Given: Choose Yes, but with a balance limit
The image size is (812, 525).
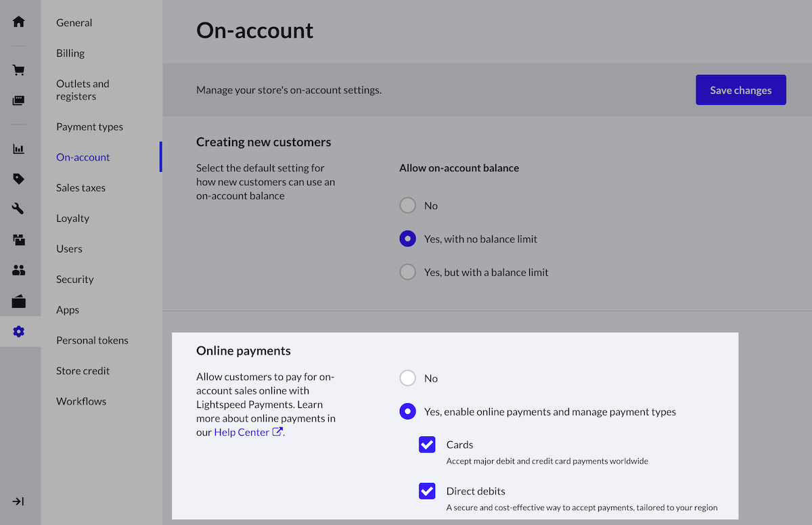Looking at the screenshot, I should (407, 272).
